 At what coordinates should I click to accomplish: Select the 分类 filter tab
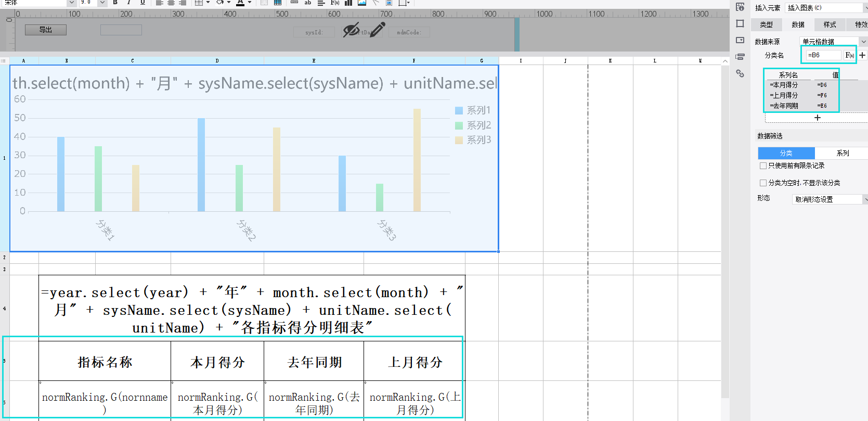(x=786, y=153)
